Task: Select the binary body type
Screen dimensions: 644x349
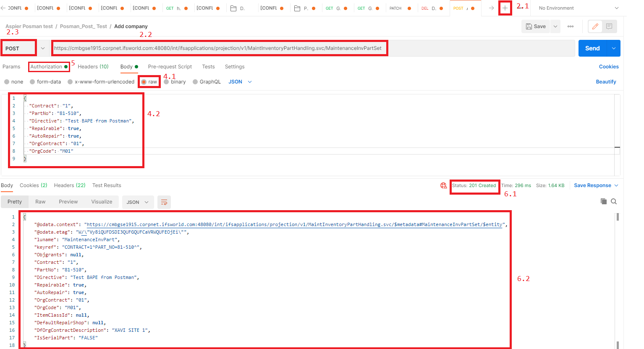Action: click(175, 82)
